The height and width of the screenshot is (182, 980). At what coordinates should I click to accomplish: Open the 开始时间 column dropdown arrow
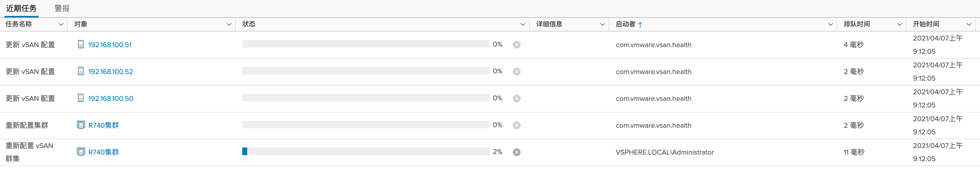(968, 24)
